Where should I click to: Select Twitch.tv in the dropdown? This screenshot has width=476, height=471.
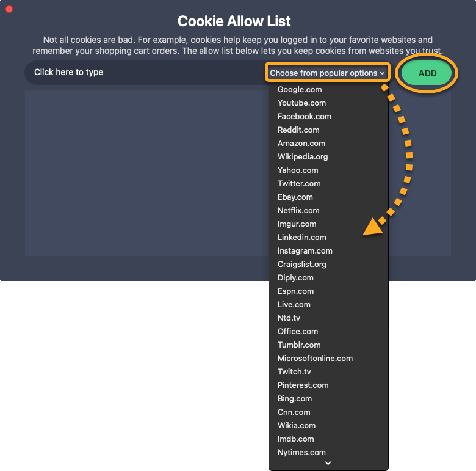click(x=294, y=372)
